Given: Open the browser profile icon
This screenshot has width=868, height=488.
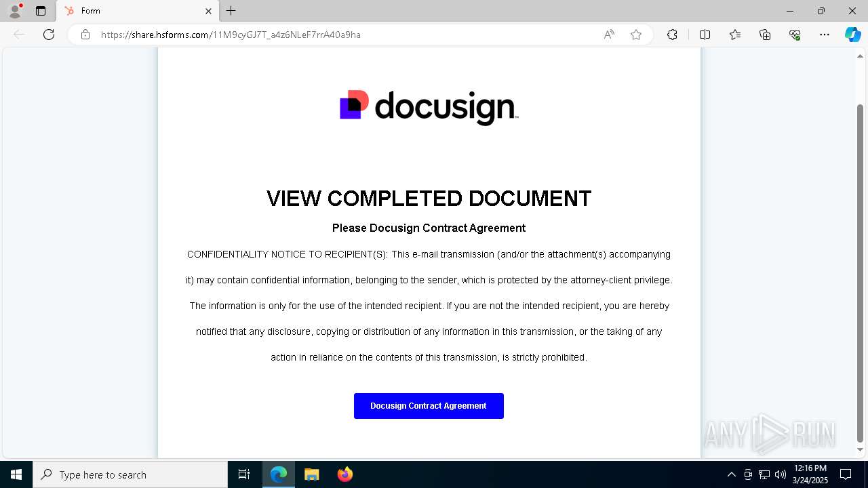Looking at the screenshot, I should pyautogui.click(x=14, y=11).
